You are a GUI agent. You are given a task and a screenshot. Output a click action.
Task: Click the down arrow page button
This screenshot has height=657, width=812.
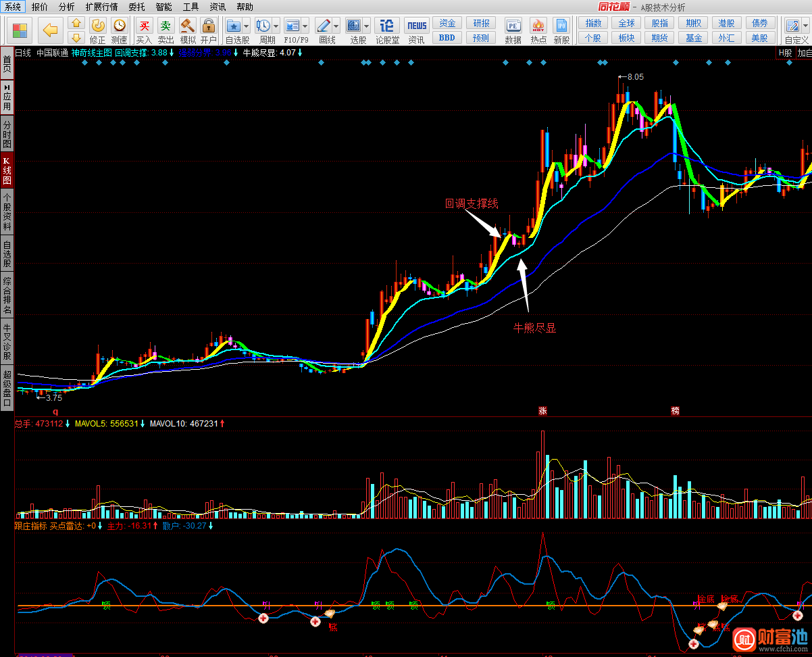(76, 37)
